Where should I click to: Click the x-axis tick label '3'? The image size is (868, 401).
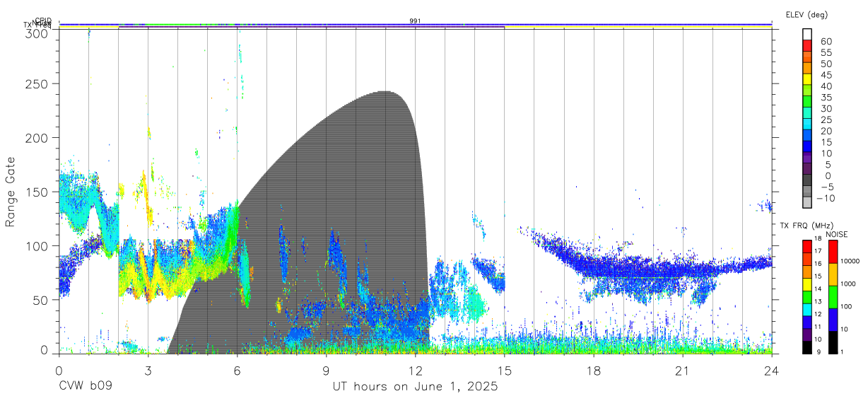click(148, 371)
